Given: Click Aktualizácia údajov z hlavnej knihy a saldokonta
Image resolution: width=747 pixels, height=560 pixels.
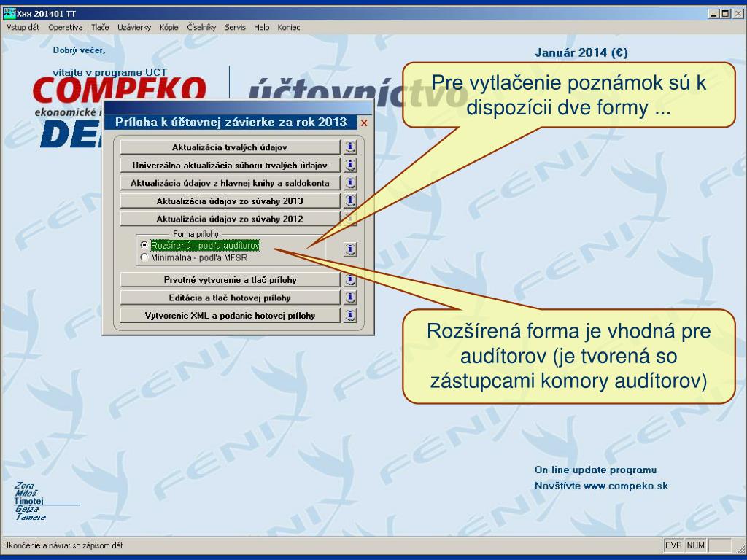Looking at the screenshot, I should pos(230,183).
